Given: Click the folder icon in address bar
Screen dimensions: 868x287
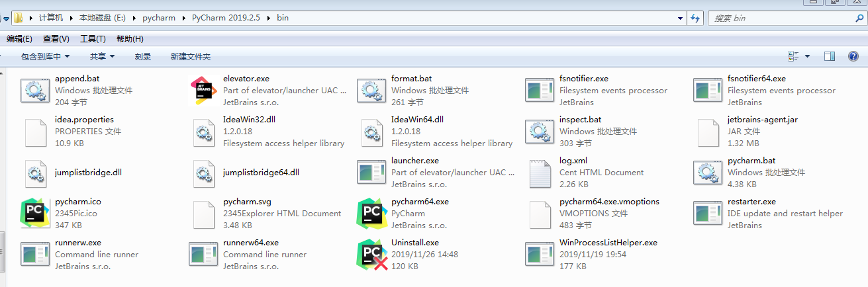Looking at the screenshot, I should 19,18.
